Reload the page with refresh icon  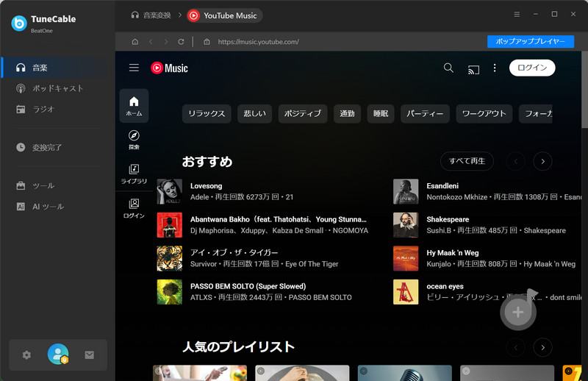click(x=181, y=42)
